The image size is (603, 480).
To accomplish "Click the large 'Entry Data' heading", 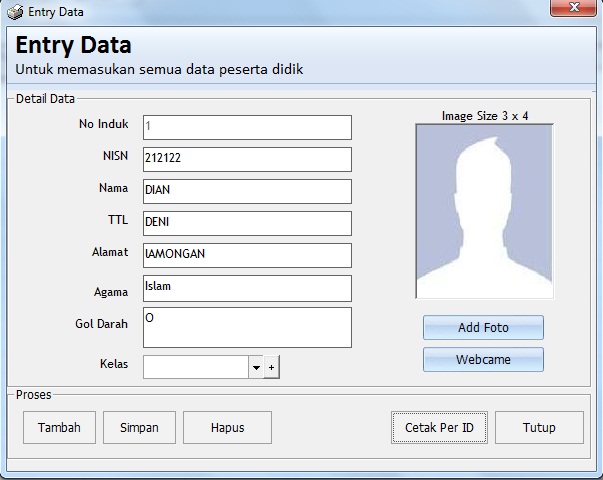I will click(73, 45).
